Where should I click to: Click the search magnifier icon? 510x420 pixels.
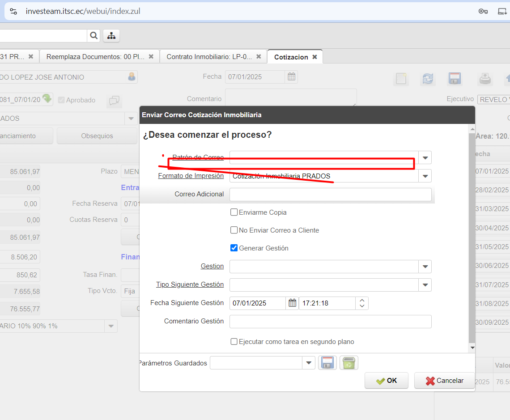93,36
